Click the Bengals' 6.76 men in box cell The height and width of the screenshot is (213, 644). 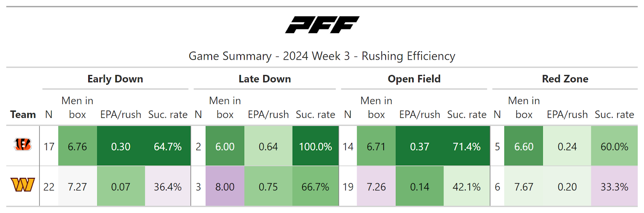tap(77, 146)
